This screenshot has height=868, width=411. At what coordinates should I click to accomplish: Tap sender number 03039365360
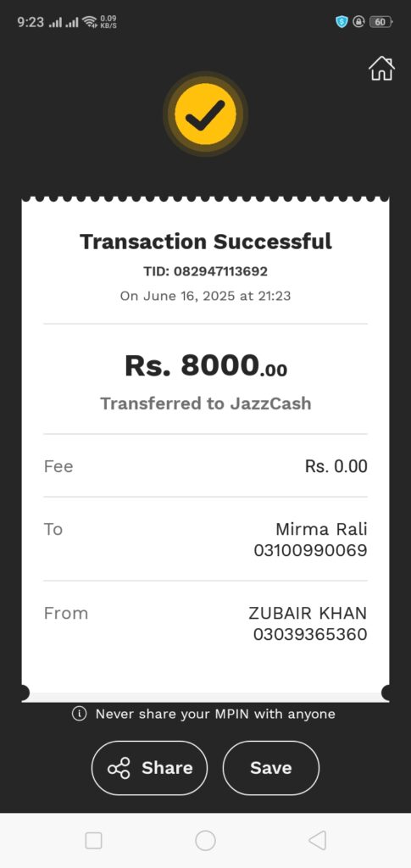[310, 634]
